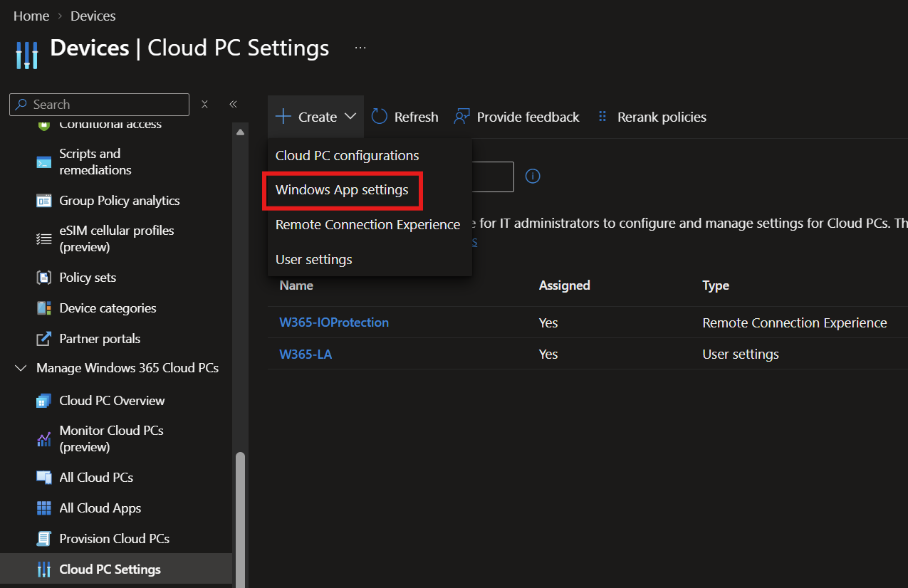The image size is (908, 588).
Task: Collapse the Create dropdown chevron
Action: tap(350, 117)
